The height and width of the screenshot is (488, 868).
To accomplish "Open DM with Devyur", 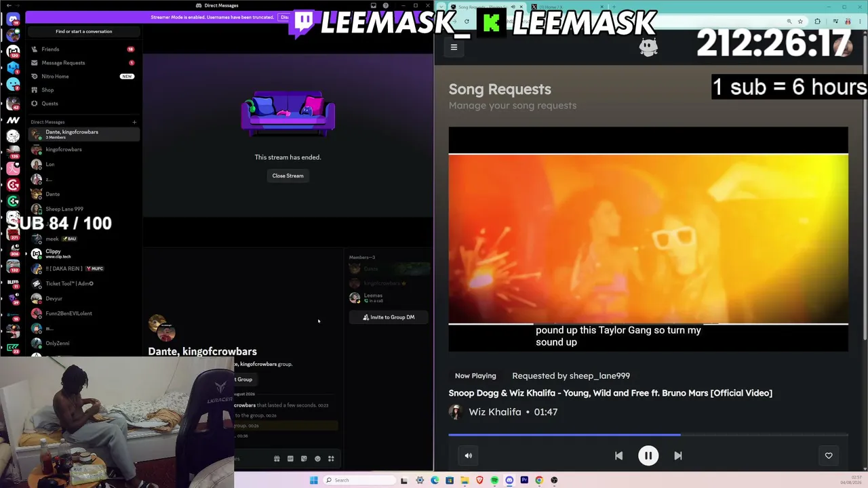I will click(x=84, y=298).
